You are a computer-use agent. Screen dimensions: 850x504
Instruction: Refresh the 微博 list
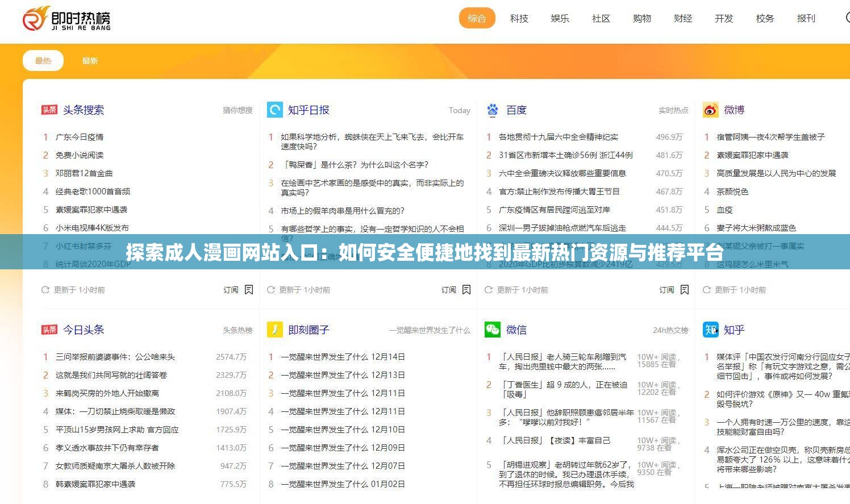tap(706, 289)
